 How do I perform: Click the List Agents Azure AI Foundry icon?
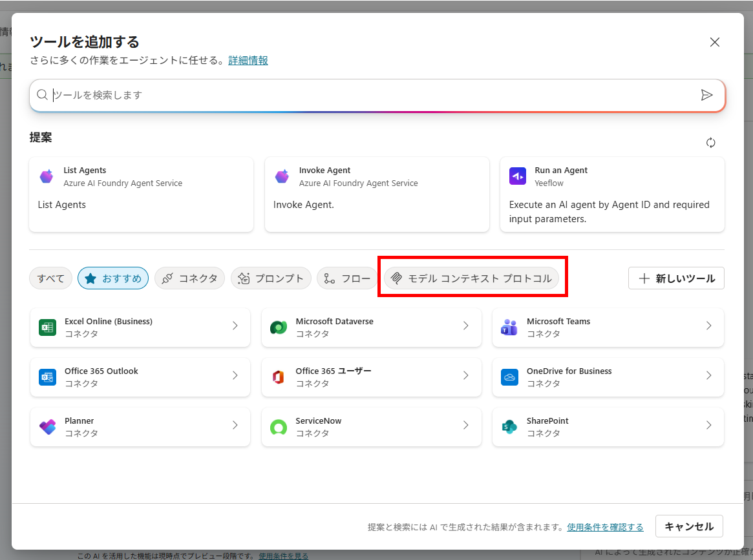click(x=47, y=176)
